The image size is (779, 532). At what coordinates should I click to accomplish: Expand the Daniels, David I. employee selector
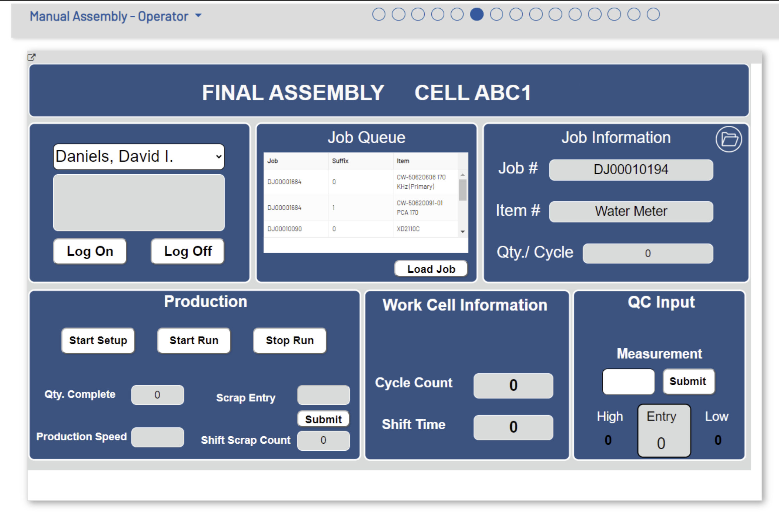(x=139, y=157)
